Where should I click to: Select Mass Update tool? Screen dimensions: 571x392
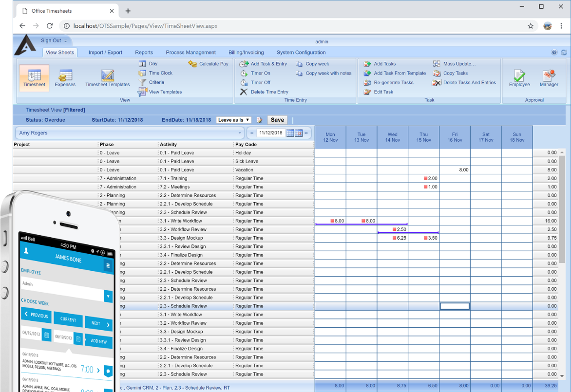point(459,64)
